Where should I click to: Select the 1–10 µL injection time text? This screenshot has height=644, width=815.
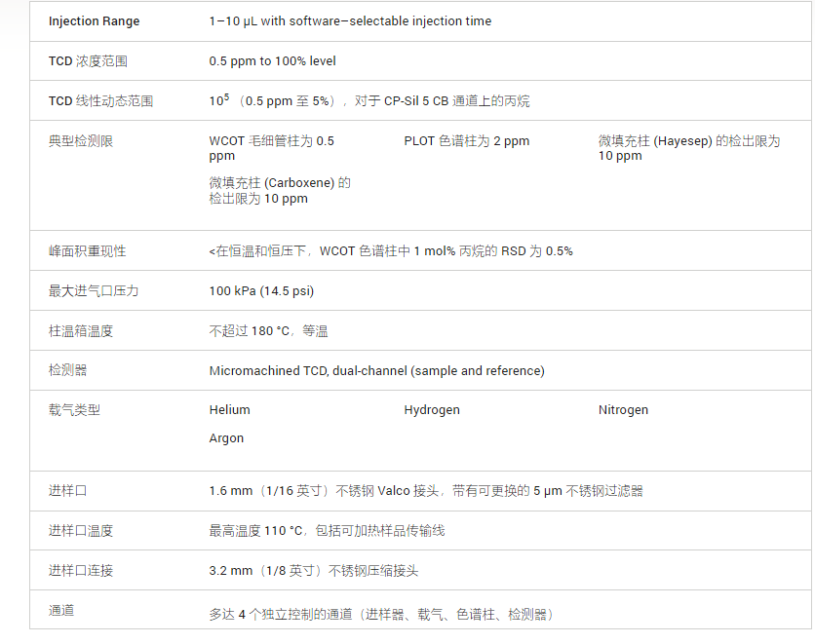pyautogui.click(x=350, y=21)
